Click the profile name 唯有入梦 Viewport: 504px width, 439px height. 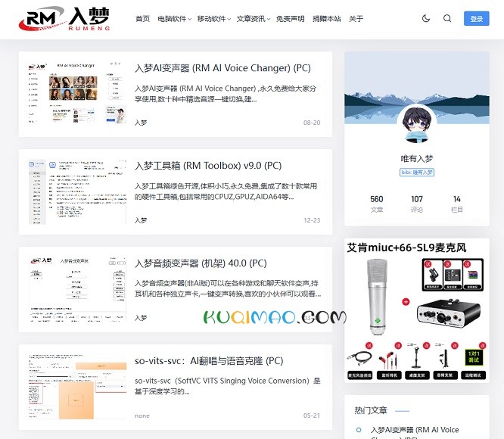417,158
